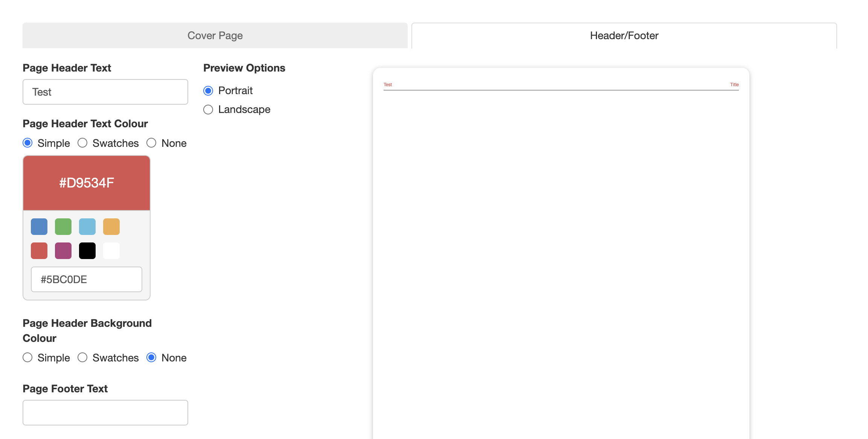Select the blue color swatch
Image resolution: width=868 pixels, height=439 pixels.
point(39,226)
